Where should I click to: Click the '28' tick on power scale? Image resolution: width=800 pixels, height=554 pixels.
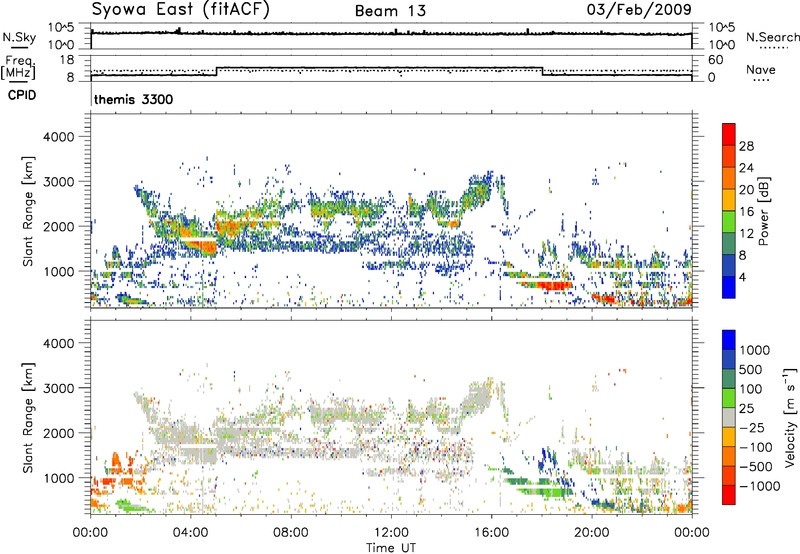(x=746, y=146)
